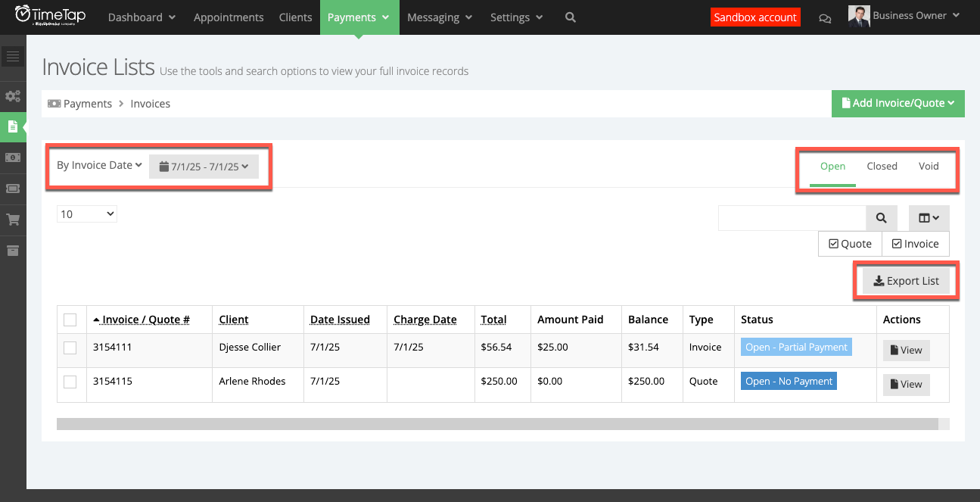
Task: Select the green invoices document icon in sidebar
Action: coord(12,127)
